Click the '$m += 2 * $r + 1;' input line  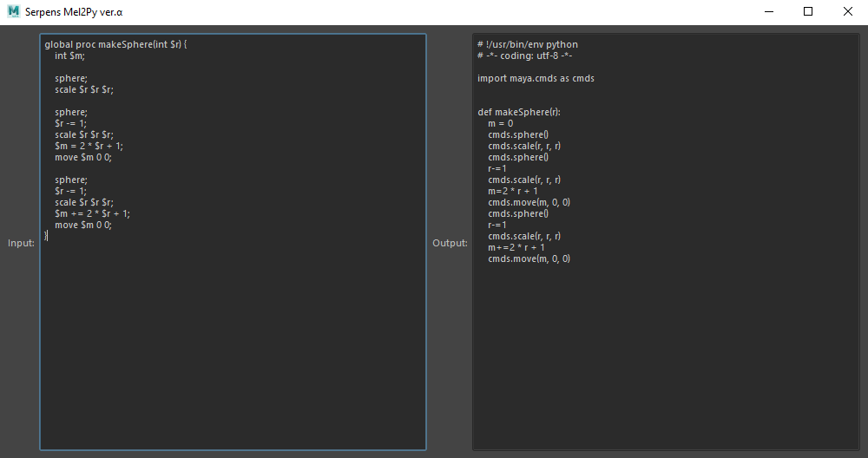click(92, 213)
